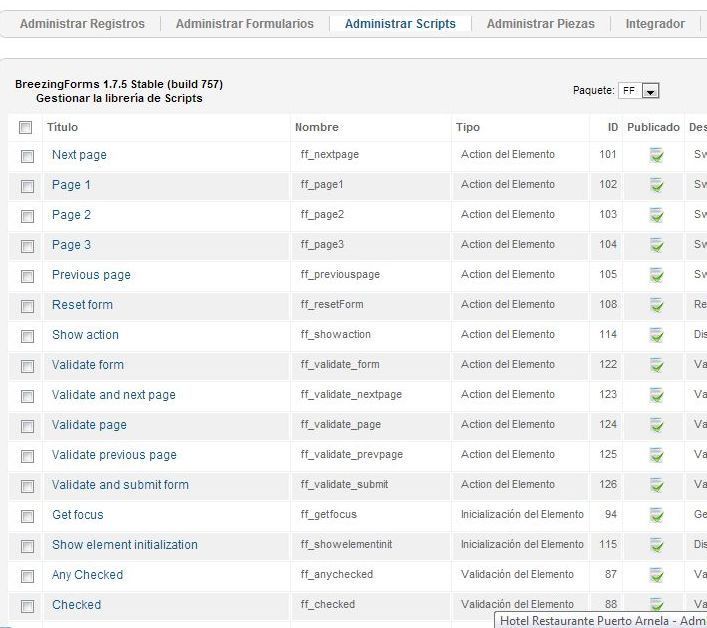This screenshot has height=628, width=707.
Task: Tick the checkbox for Page 1
Action: coord(28,186)
